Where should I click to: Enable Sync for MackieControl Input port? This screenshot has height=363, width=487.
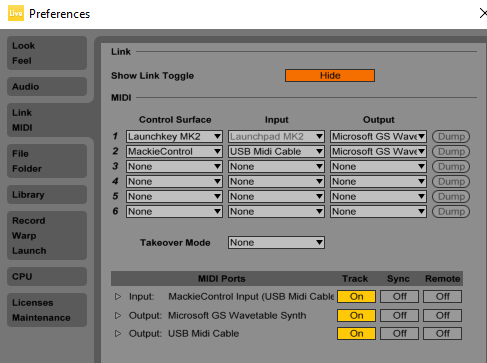(x=399, y=296)
